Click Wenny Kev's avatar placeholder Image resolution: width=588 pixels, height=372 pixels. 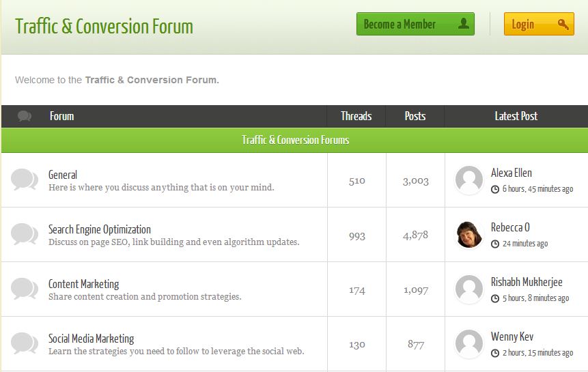click(469, 343)
